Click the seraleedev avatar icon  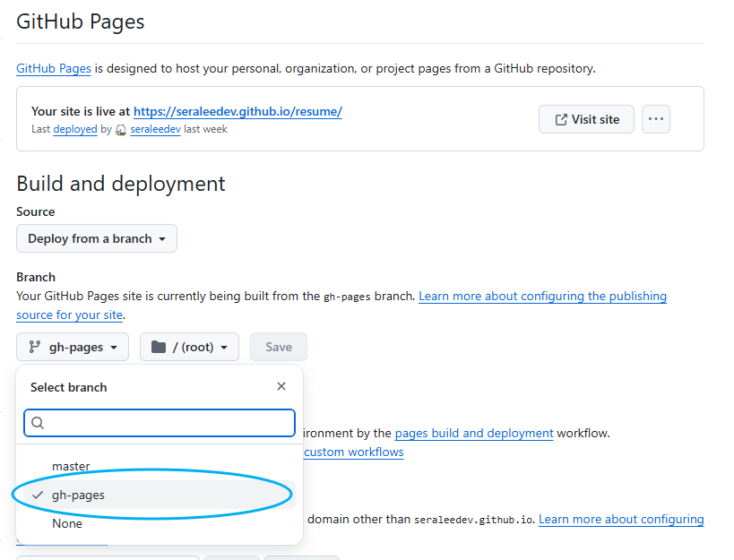pos(121,130)
